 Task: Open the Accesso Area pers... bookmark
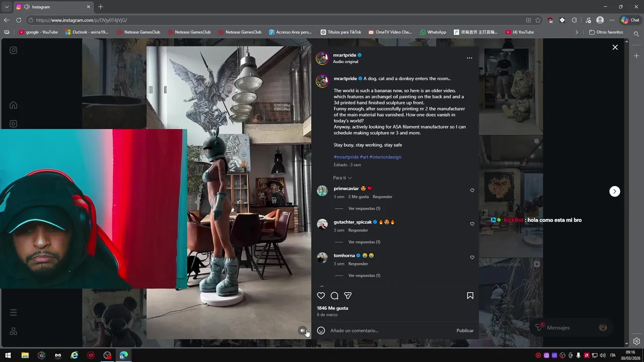(290, 32)
